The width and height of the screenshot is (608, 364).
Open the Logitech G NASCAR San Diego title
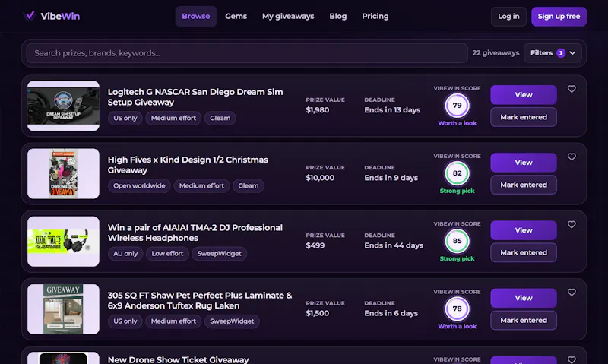tap(195, 97)
